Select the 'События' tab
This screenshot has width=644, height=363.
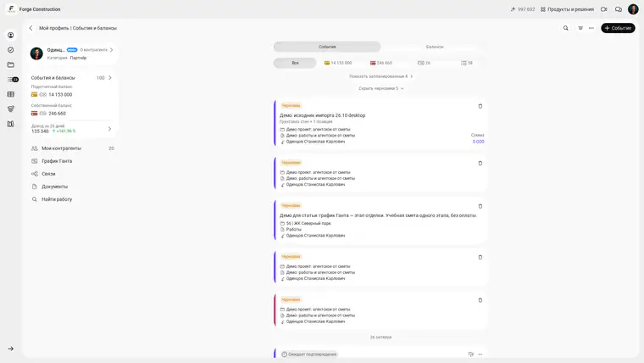coord(327,47)
